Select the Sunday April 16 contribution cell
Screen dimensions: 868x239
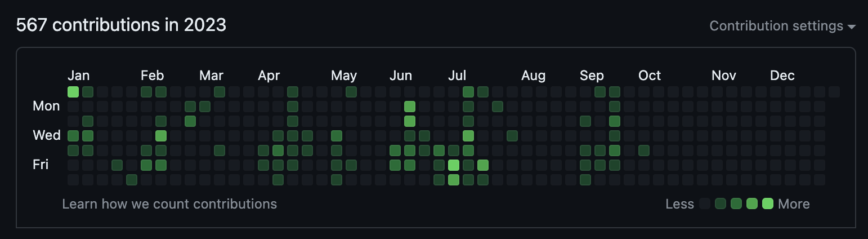tap(293, 91)
